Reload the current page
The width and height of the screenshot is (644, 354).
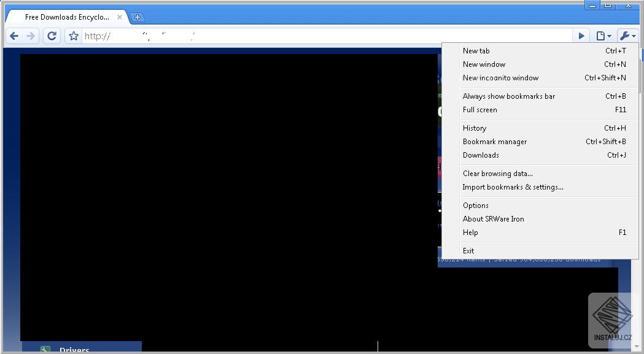coord(52,36)
